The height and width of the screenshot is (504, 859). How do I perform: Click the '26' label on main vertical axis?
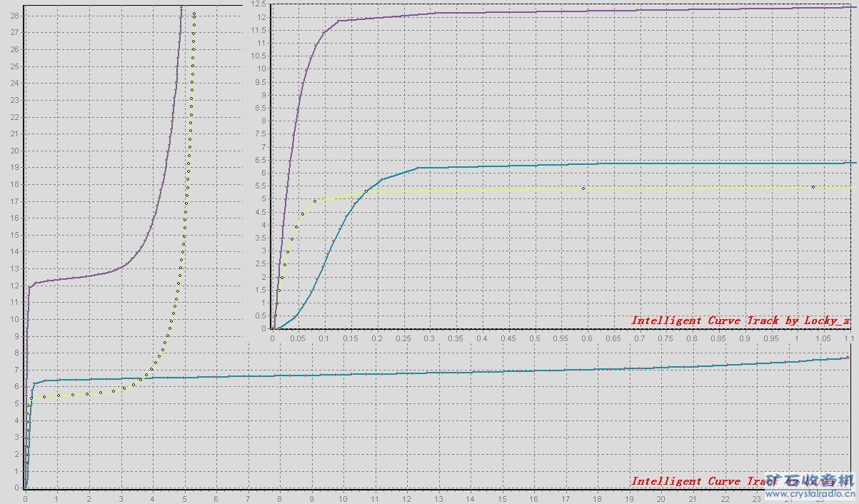point(16,49)
